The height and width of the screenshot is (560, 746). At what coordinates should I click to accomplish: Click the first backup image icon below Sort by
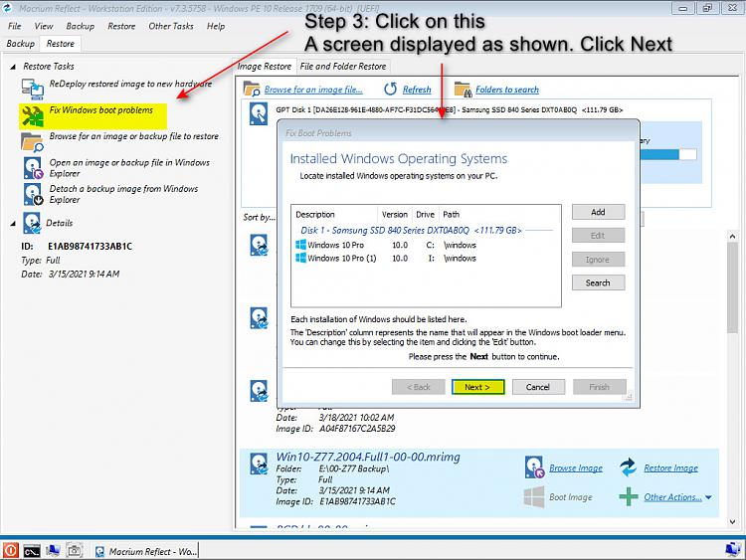click(259, 245)
